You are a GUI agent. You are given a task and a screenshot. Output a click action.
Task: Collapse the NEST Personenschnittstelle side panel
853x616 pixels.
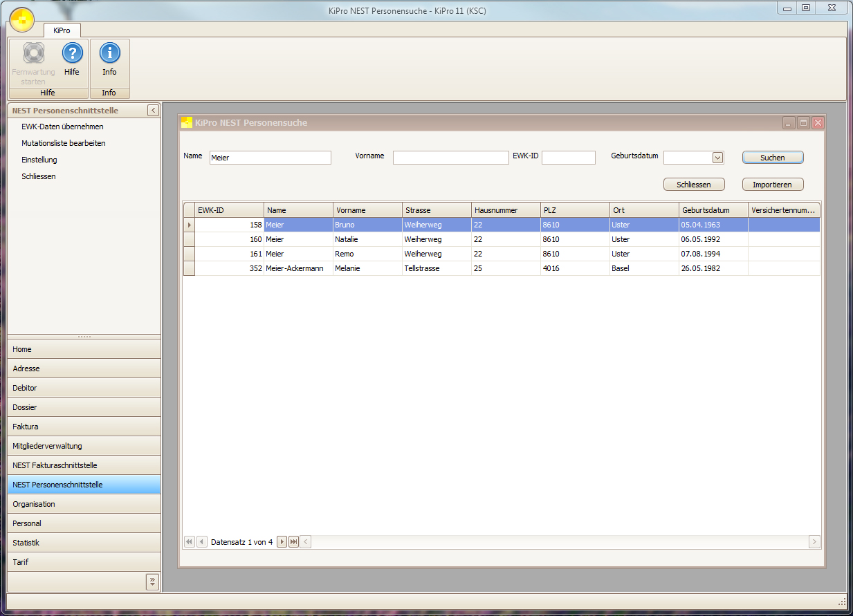[153, 111]
